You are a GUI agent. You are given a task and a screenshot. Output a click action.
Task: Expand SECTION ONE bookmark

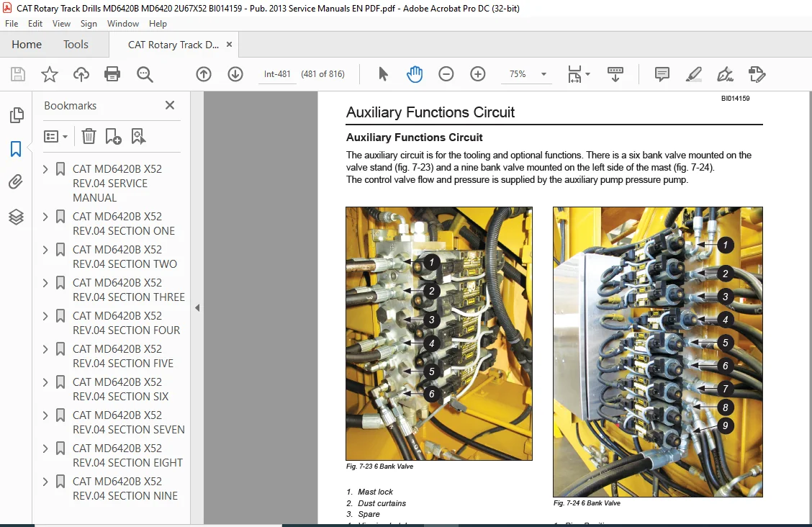point(45,217)
